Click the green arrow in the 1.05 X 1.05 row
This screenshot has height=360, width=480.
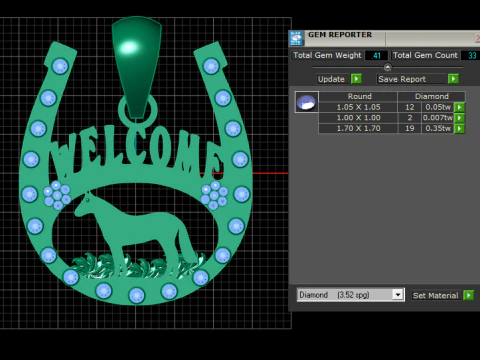point(460,107)
